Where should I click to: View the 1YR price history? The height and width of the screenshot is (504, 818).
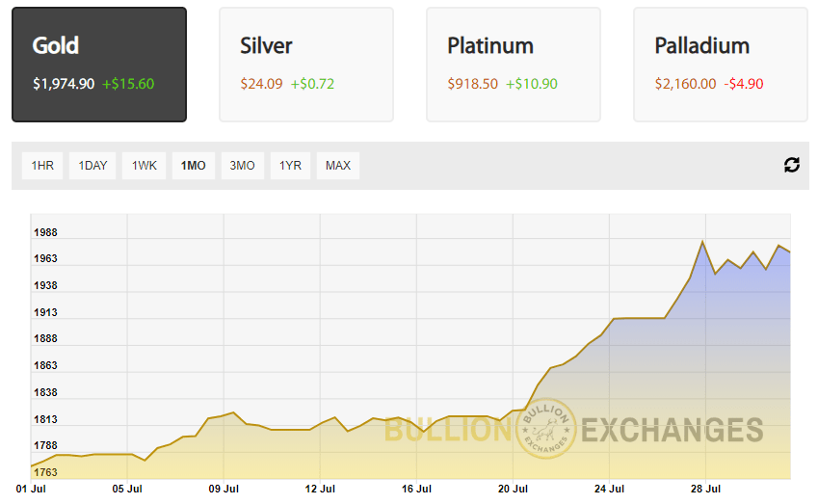[x=290, y=166]
